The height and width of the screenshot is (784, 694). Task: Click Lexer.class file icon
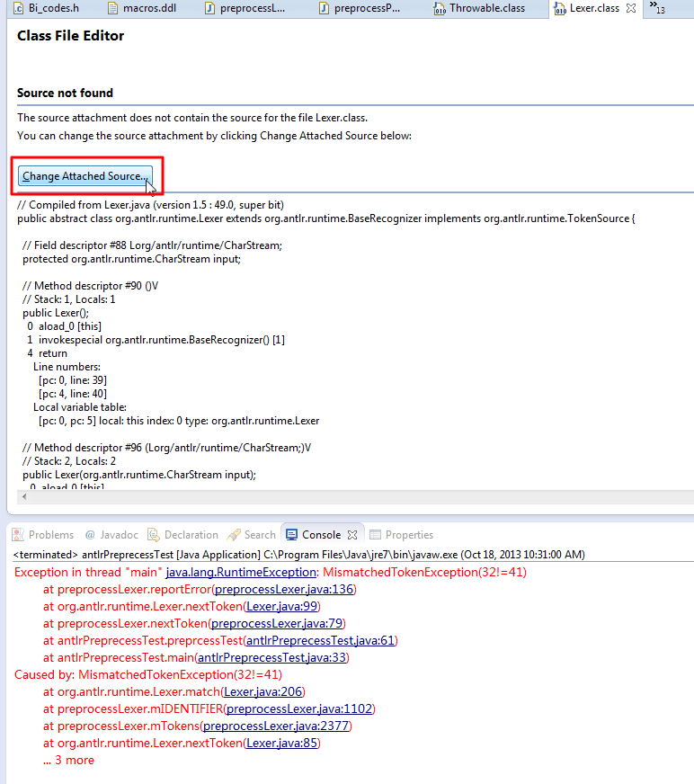559,8
